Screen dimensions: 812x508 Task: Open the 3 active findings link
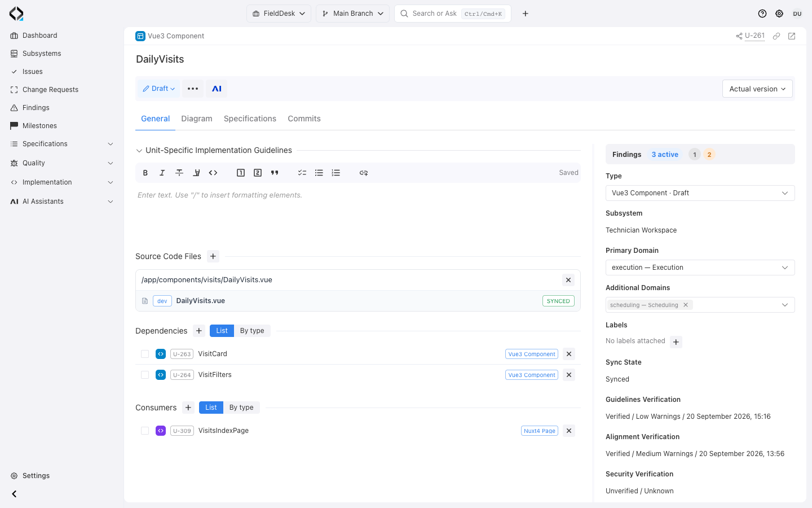click(x=665, y=155)
